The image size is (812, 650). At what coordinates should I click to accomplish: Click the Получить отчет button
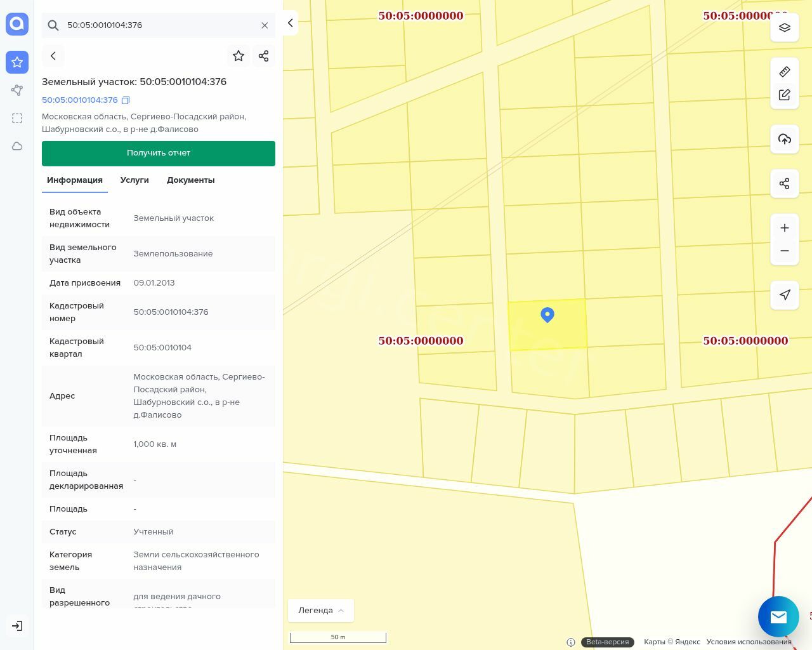coord(159,153)
